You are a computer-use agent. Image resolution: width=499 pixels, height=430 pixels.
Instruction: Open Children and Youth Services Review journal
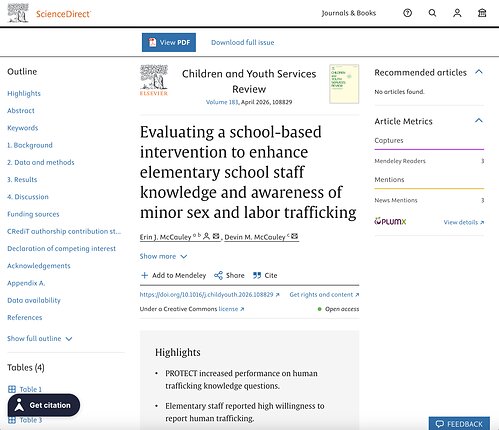tap(249, 81)
